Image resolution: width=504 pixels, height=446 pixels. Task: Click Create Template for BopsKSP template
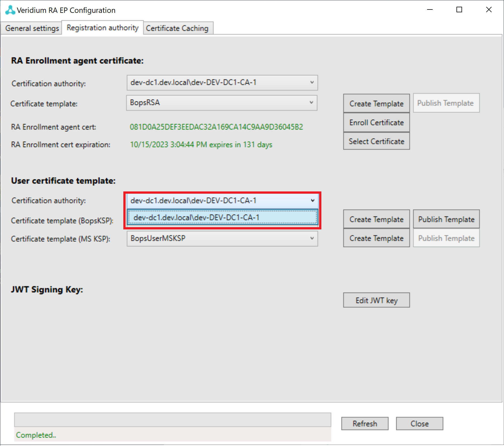point(376,219)
